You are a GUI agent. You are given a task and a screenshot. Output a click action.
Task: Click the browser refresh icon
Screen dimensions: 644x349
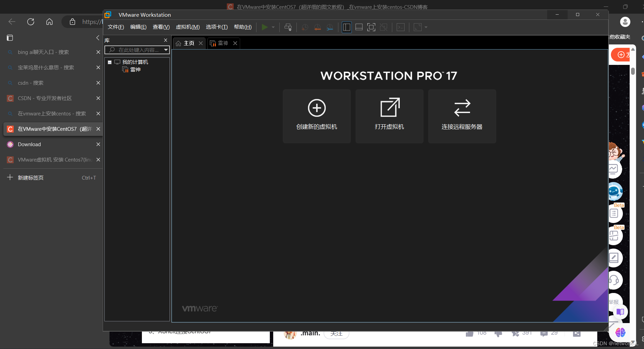coord(31,22)
